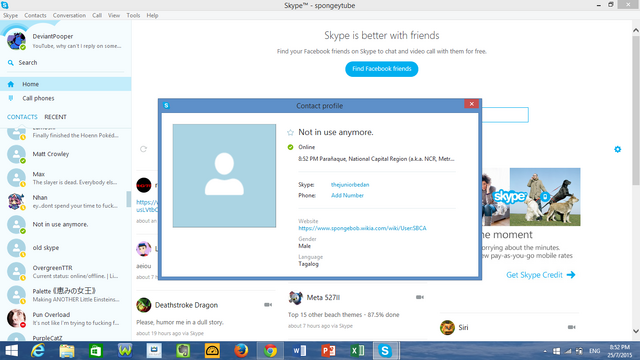This screenshot has width=640, height=360.
Task: Open the Help menu
Action: point(152,16)
